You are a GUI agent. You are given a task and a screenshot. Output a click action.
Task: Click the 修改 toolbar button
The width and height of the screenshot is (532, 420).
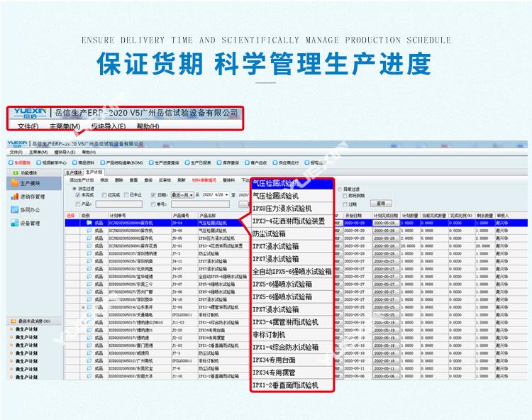104,180
